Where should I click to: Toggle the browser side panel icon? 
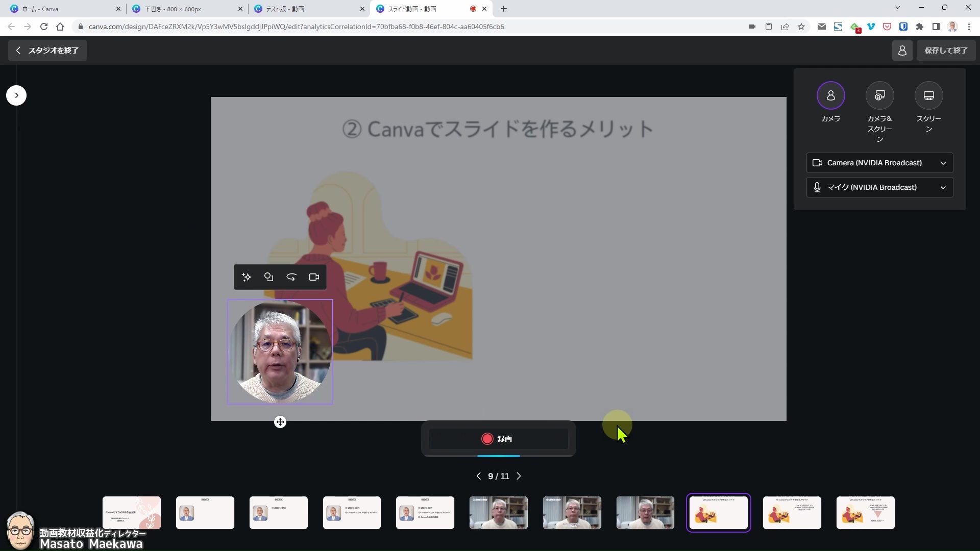(936, 27)
